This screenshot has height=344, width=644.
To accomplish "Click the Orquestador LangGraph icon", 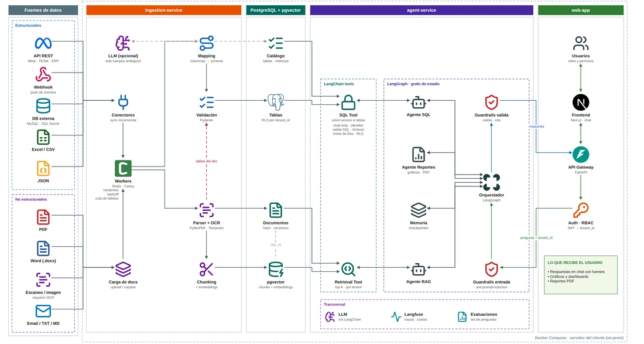I will (x=491, y=182).
